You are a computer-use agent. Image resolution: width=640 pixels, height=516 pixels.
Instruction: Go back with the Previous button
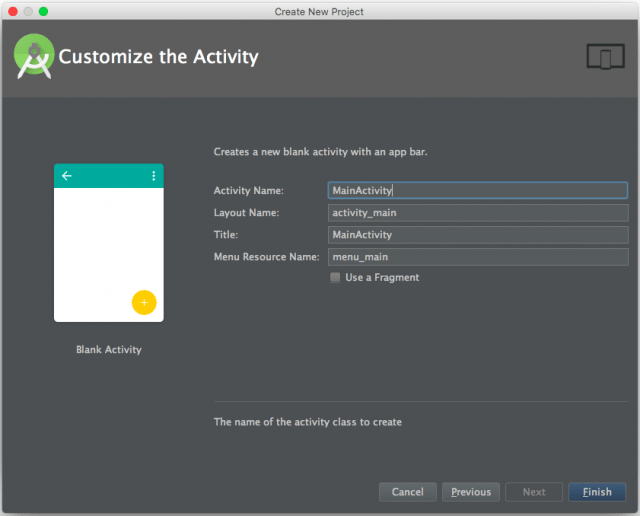coord(470,492)
